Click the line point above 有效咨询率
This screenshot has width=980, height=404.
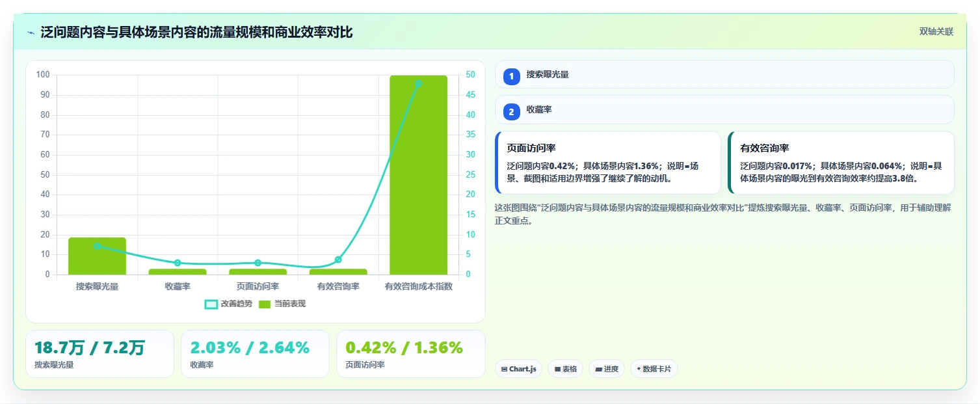click(338, 260)
